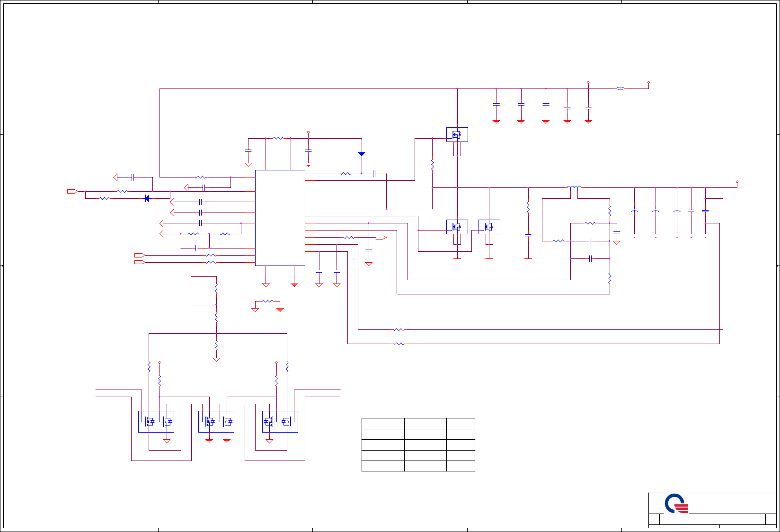The width and height of the screenshot is (780, 532).
Task: Click the resistor bridging the two ground symbols
Action: pyautogui.click(x=268, y=301)
